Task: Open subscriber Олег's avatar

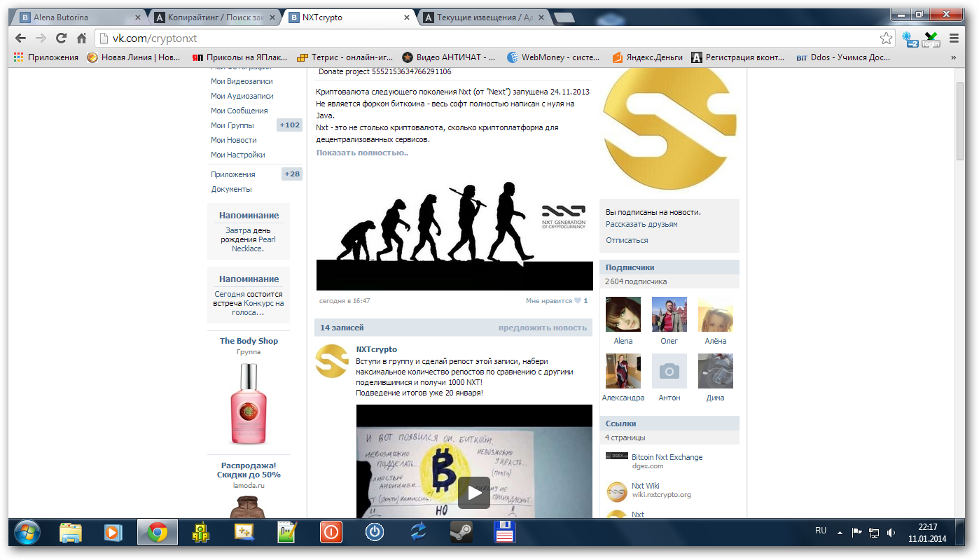Action: coord(669,314)
